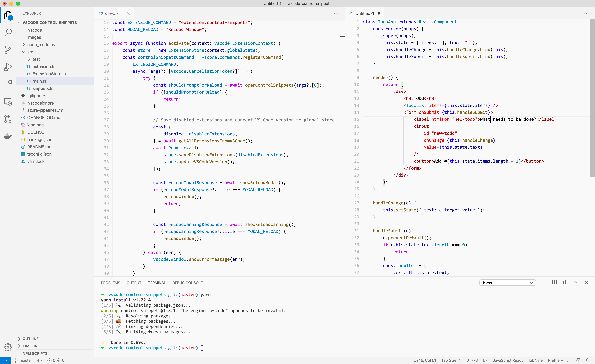The width and height of the screenshot is (595, 364).
Task: Expand the OUTLINE section
Action: (x=30, y=339)
